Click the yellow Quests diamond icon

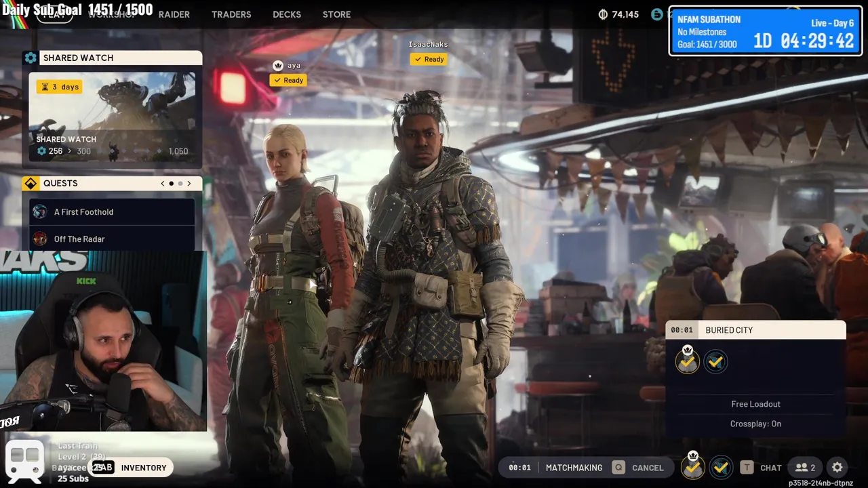click(31, 183)
